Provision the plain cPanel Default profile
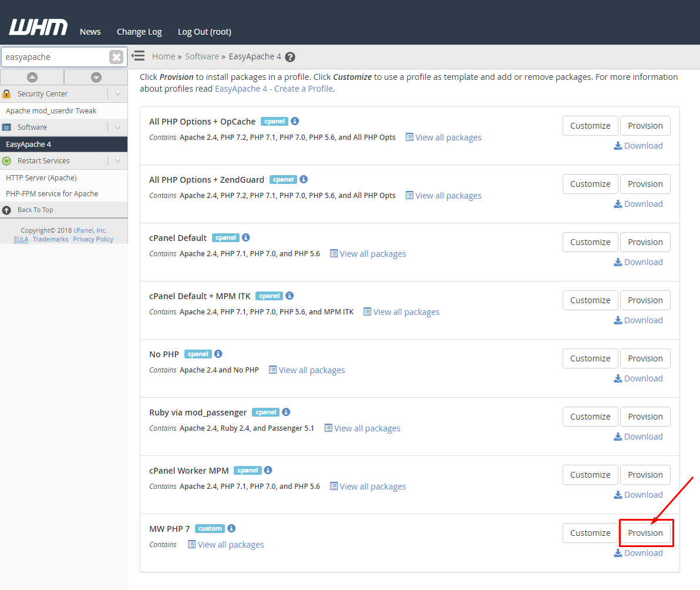 pyautogui.click(x=645, y=242)
